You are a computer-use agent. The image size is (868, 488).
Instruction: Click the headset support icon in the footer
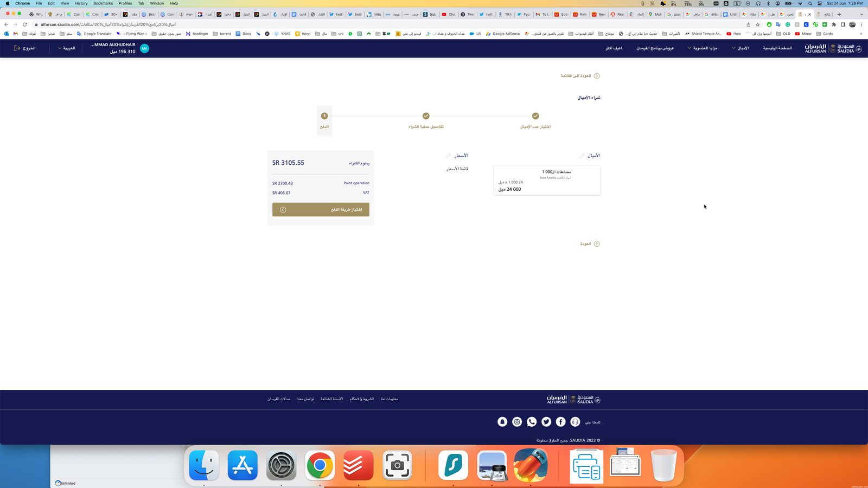pyautogui.click(x=575, y=422)
